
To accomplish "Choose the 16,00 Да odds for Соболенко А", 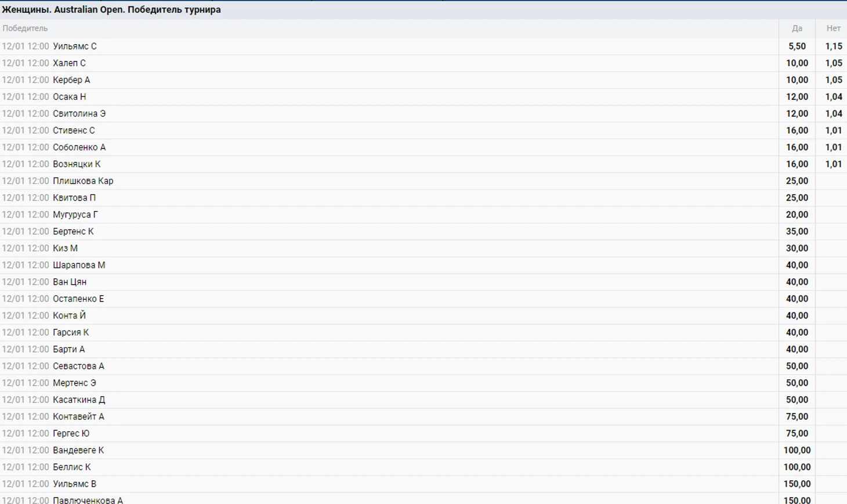I will pyautogui.click(x=797, y=147).
